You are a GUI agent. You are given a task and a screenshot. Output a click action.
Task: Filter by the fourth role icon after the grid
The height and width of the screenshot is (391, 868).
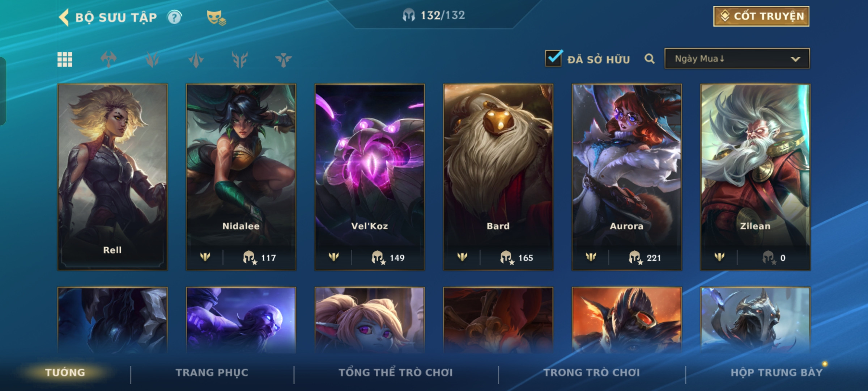point(240,59)
